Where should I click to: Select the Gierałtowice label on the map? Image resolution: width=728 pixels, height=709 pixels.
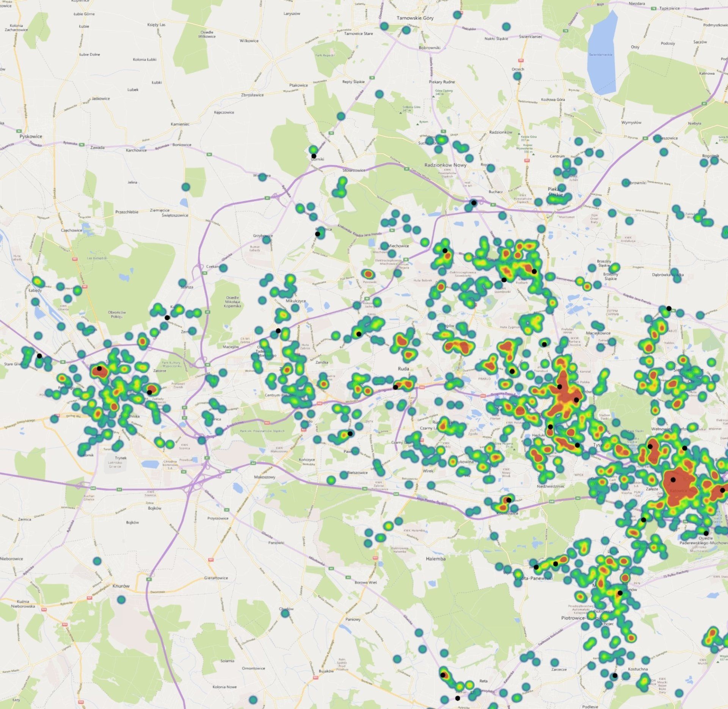[216, 578]
